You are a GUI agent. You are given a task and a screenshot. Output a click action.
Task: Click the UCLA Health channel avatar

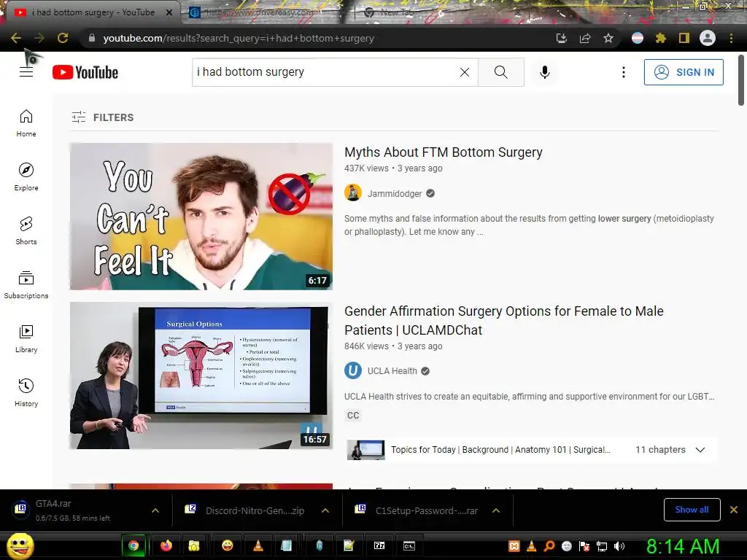click(353, 370)
